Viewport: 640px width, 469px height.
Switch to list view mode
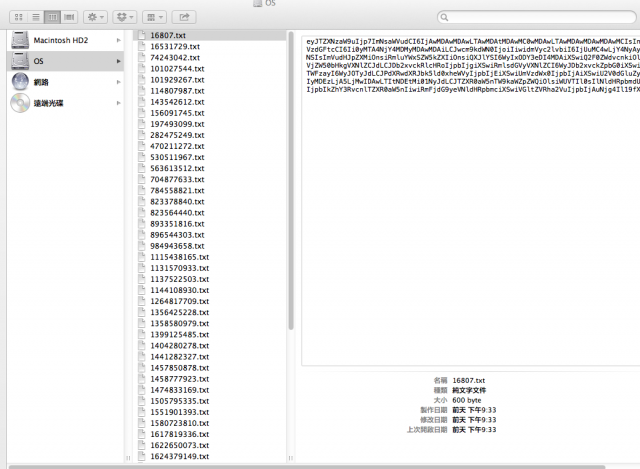[36, 17]
